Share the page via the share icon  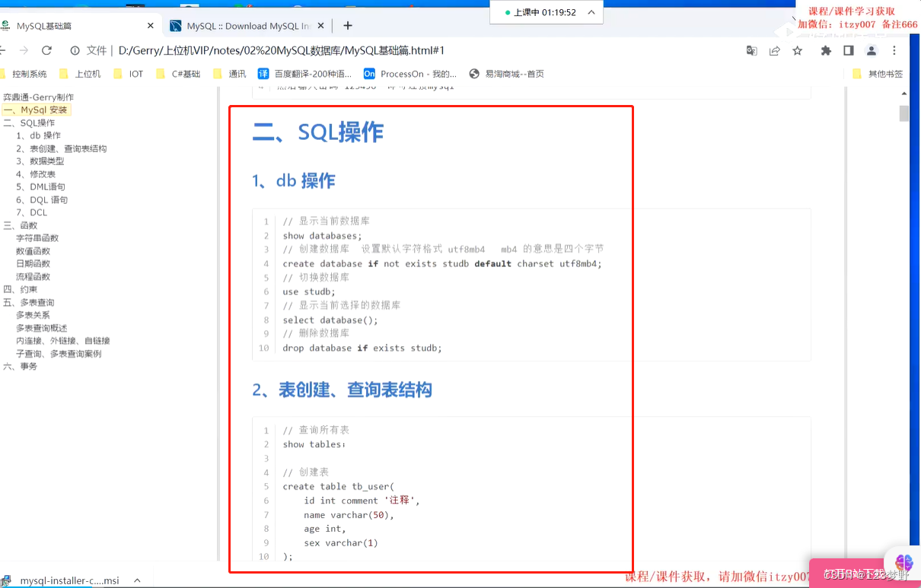(773, 50)
